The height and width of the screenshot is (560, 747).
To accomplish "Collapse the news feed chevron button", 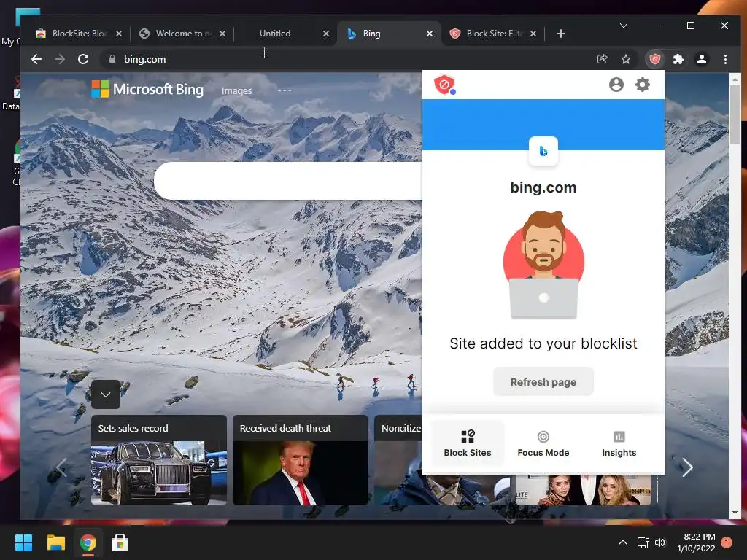I will coord(106,394).
